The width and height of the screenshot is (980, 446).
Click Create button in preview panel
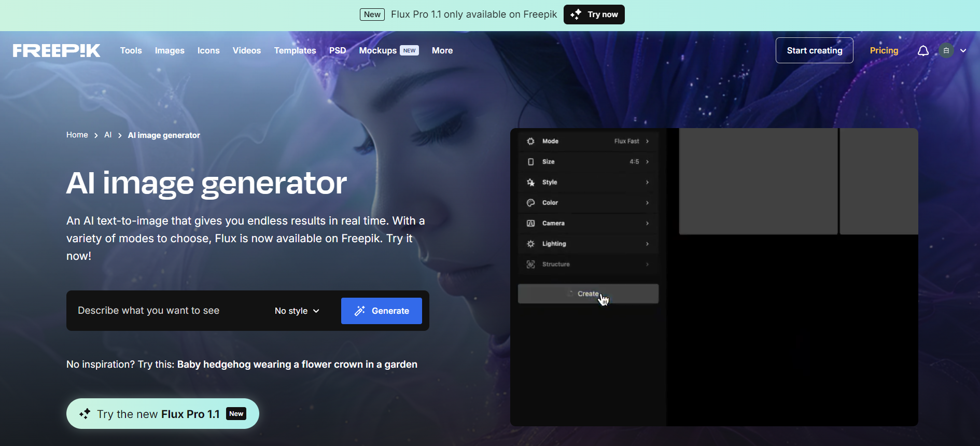[x=588, y=294]
